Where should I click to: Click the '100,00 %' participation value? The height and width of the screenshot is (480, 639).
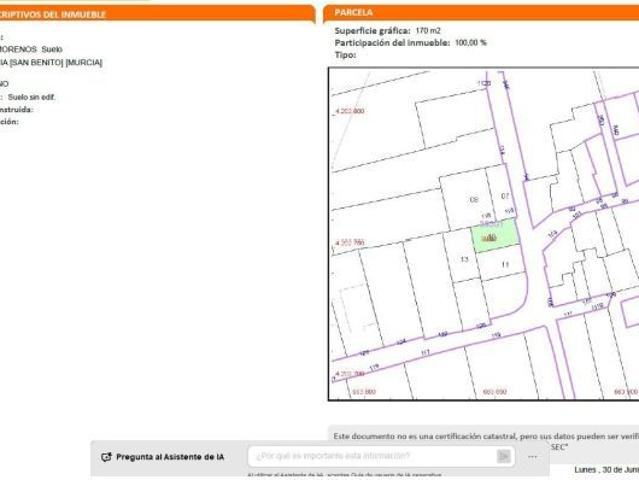point(471,42)
